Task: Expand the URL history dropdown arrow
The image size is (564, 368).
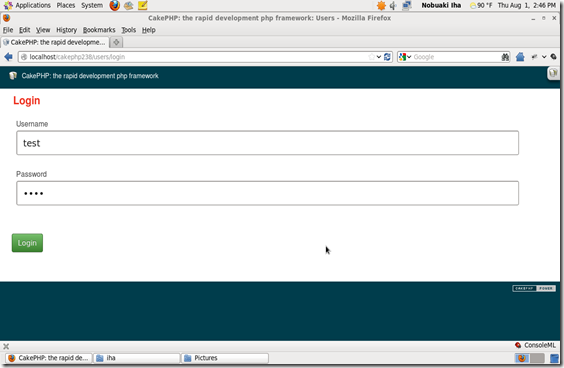Action: point(379,57)
